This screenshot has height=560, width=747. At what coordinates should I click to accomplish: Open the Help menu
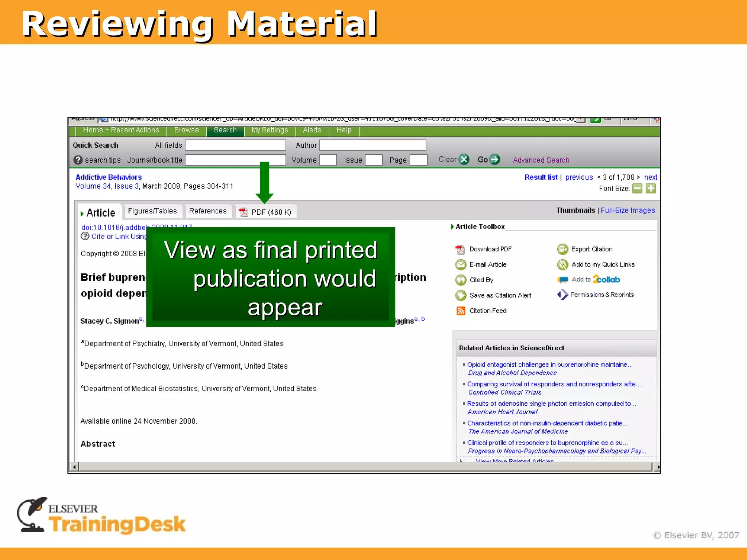(x=344, y=130)
